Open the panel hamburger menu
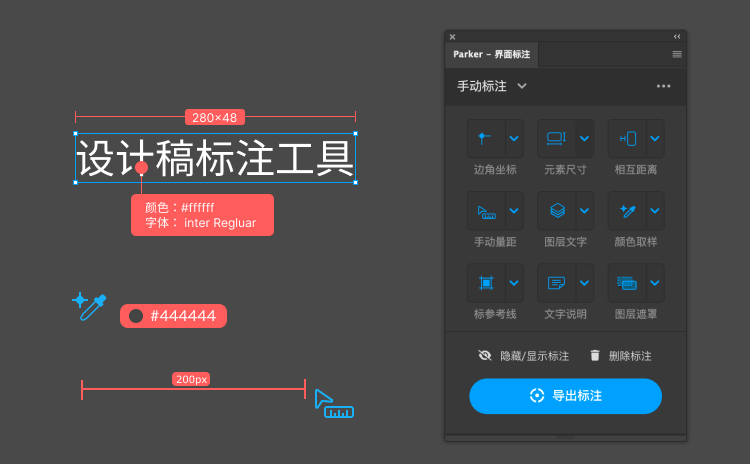The image size is (750, 464). 677,55
